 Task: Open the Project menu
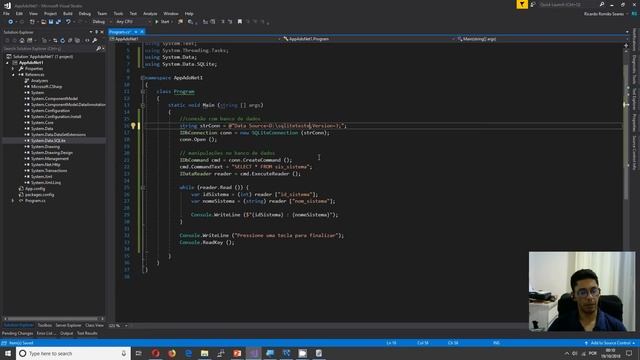click(50, 13)
